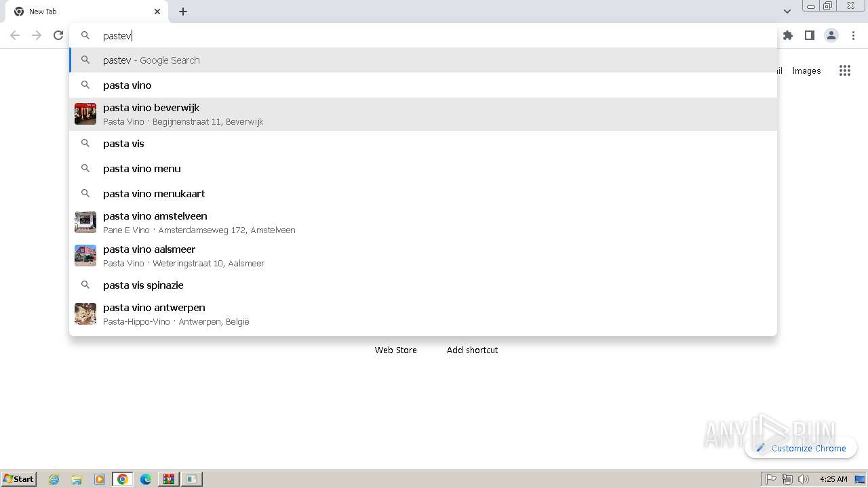The width and height of the screenshot is (868, 488).
Task: Open File Explorer folder in taskbar
Action: (77, 479)
